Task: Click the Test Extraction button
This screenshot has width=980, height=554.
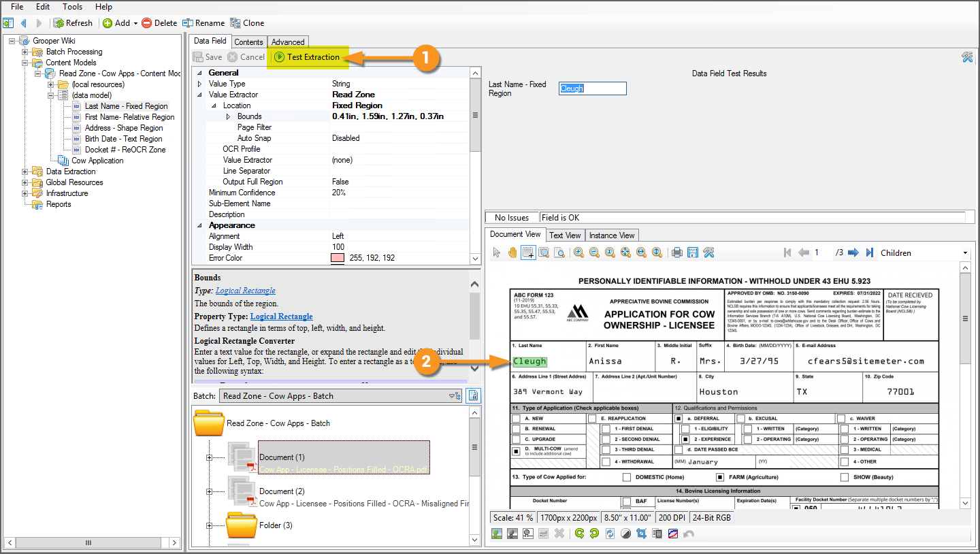Action: point(306,57)
